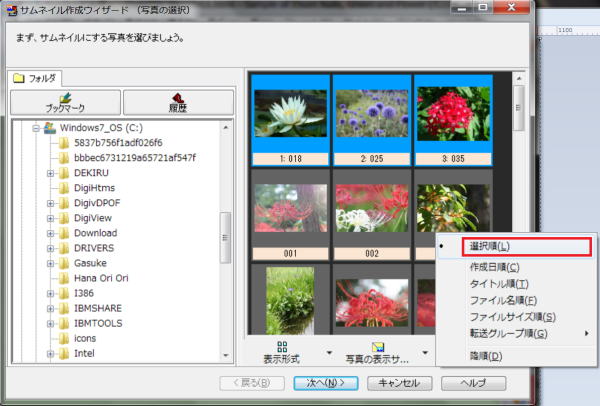Select the Windows7_OS (C:) drive icon

pos(50,128)
